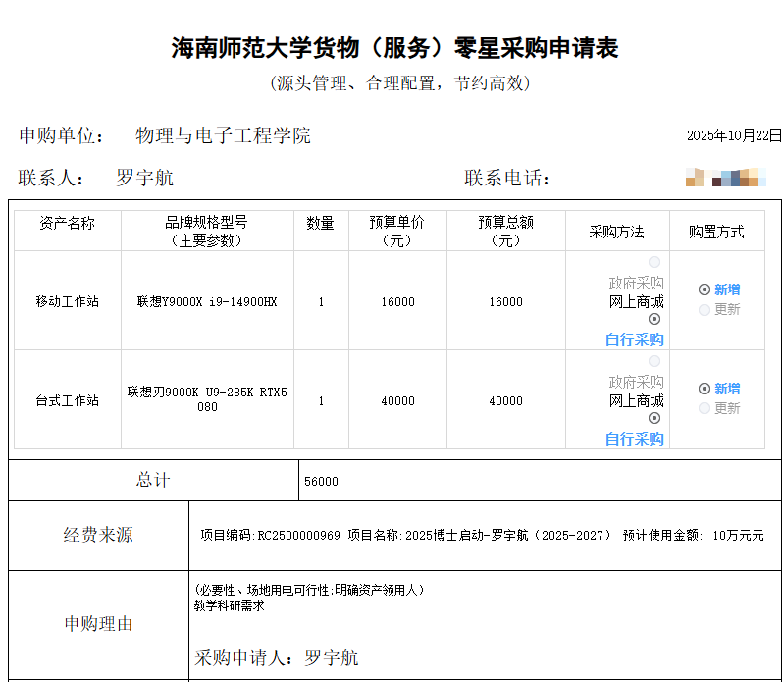Select 自行采购 radio for 台式工作站 row

654,418
